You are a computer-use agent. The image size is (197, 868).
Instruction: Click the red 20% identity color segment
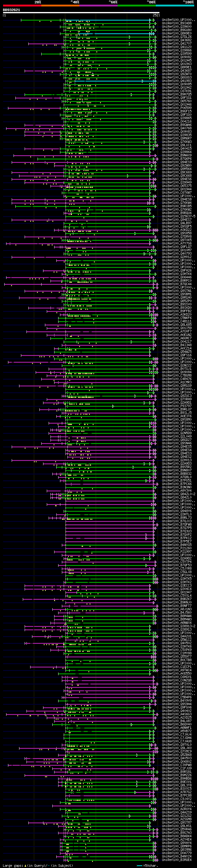[22, 6]
